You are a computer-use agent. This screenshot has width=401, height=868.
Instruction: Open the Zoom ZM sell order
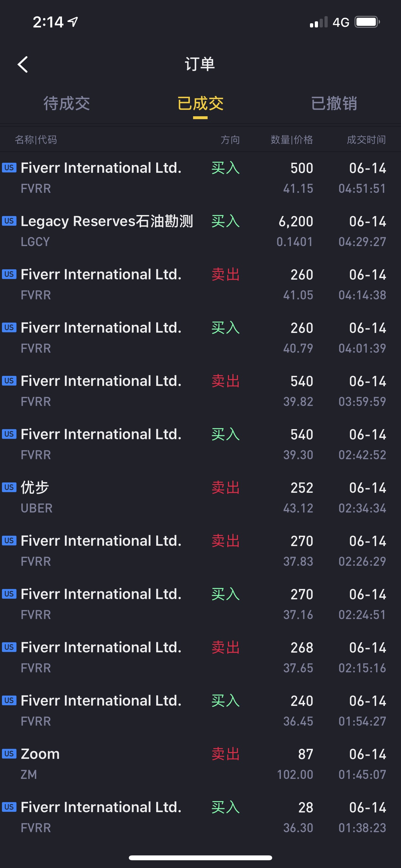click(200, 764)
